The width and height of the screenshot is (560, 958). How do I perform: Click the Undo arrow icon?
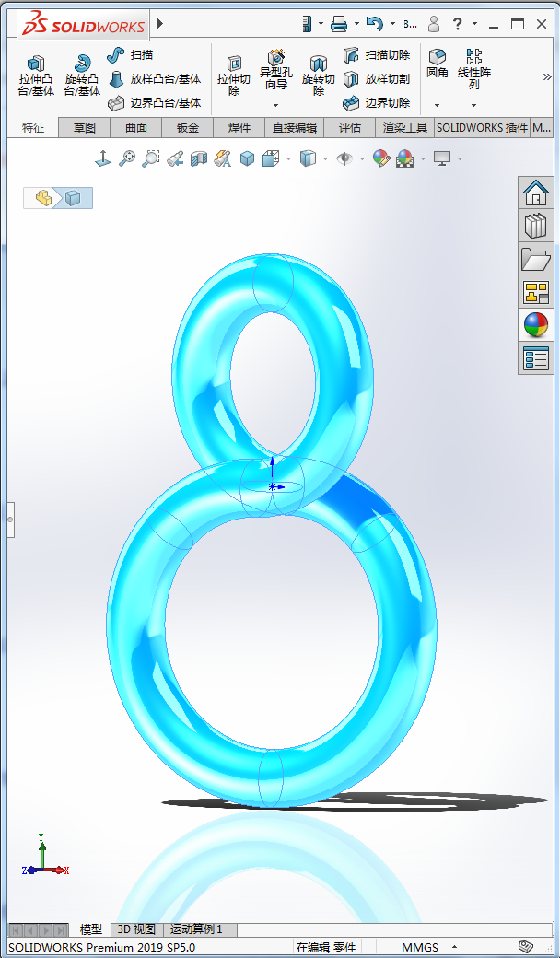pos(374,24)
